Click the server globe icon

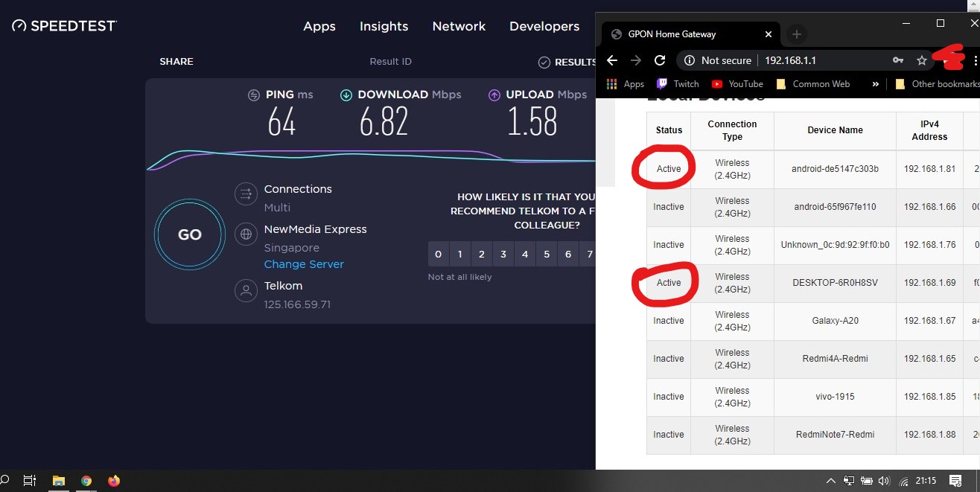[x=246, y=235]
